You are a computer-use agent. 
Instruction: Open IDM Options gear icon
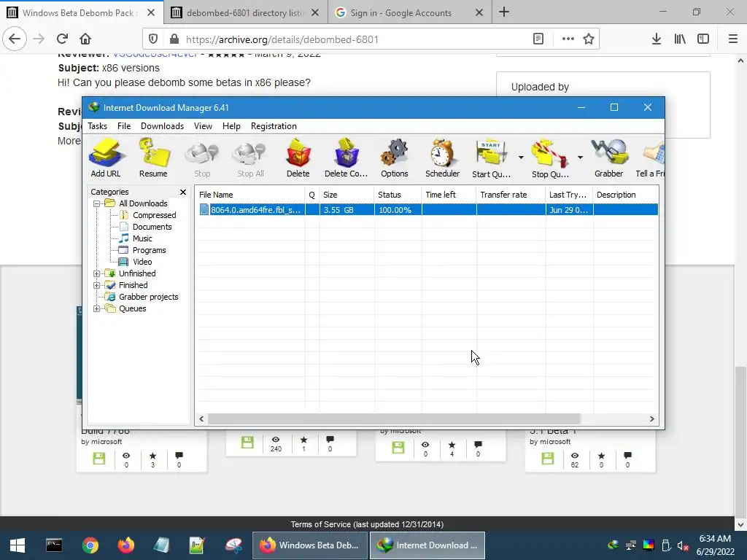tap(395, 158)
